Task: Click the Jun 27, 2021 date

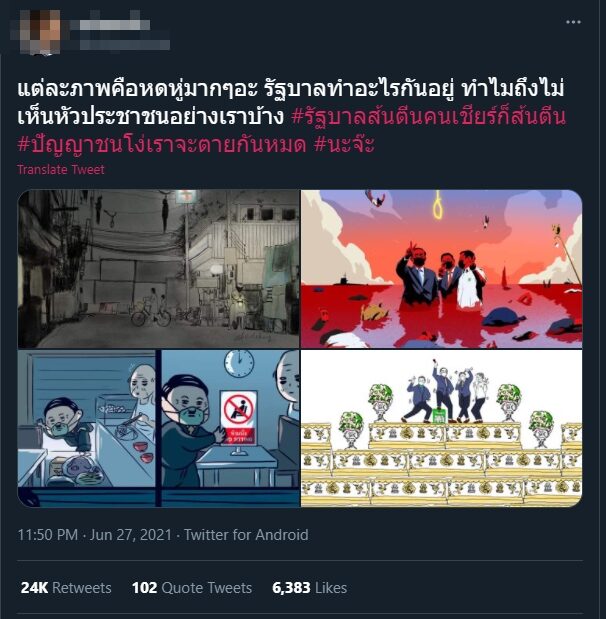Action: click(x=131, y=535)
